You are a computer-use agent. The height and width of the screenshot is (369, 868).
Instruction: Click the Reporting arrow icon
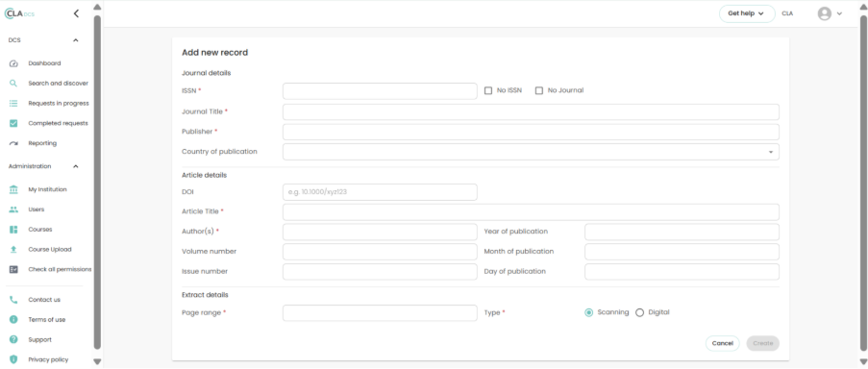point(13,143)
